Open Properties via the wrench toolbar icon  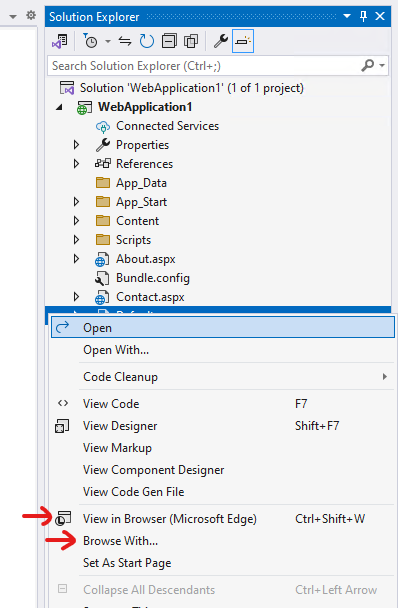[x=221, y=41]
